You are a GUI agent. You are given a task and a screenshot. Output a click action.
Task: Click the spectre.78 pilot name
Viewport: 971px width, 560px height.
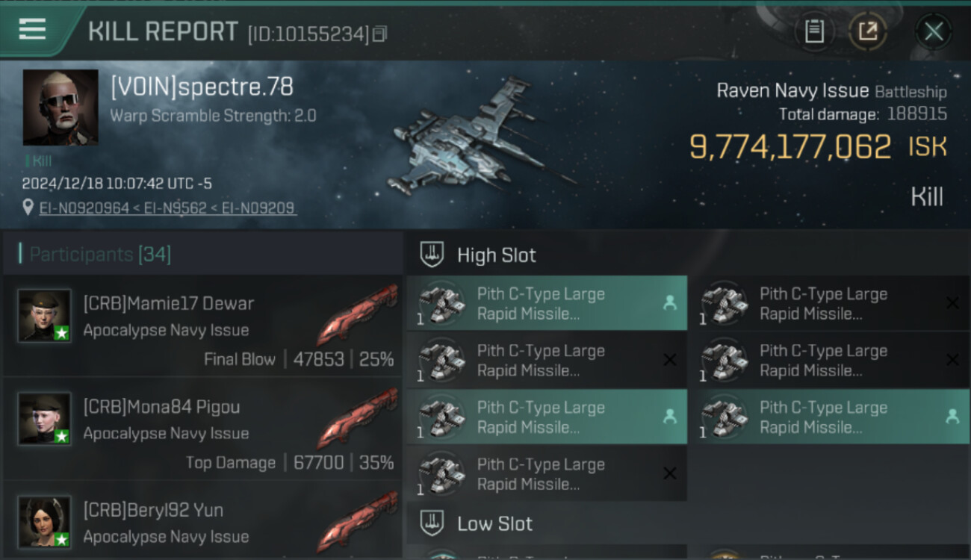pos(202,87)
